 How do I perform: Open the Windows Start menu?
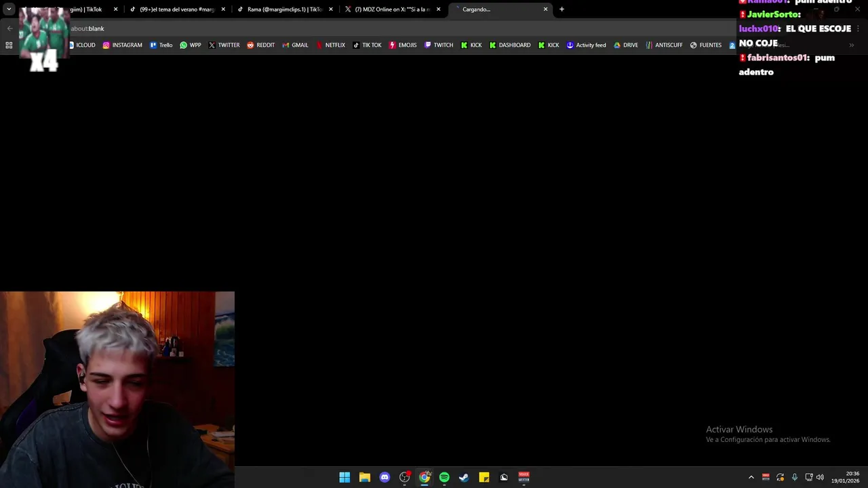344,477
